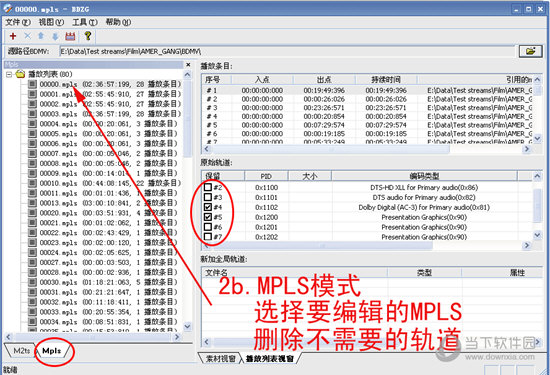The width and height of the screenshot is (550, 375).
Task: Open the browse folder button for BDMV path
Action: [x=530, y=51]
